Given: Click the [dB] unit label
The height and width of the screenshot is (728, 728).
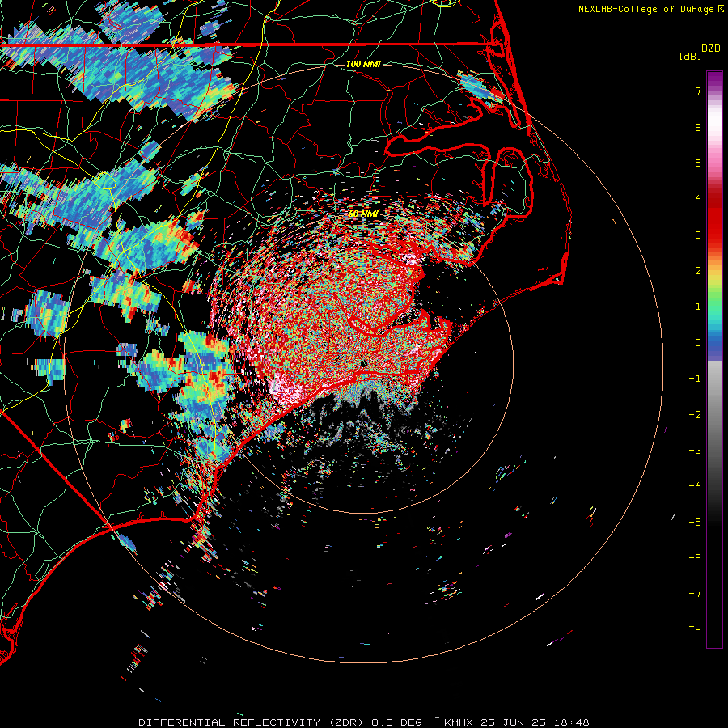Looking at the screenshot, I should 691,56.
